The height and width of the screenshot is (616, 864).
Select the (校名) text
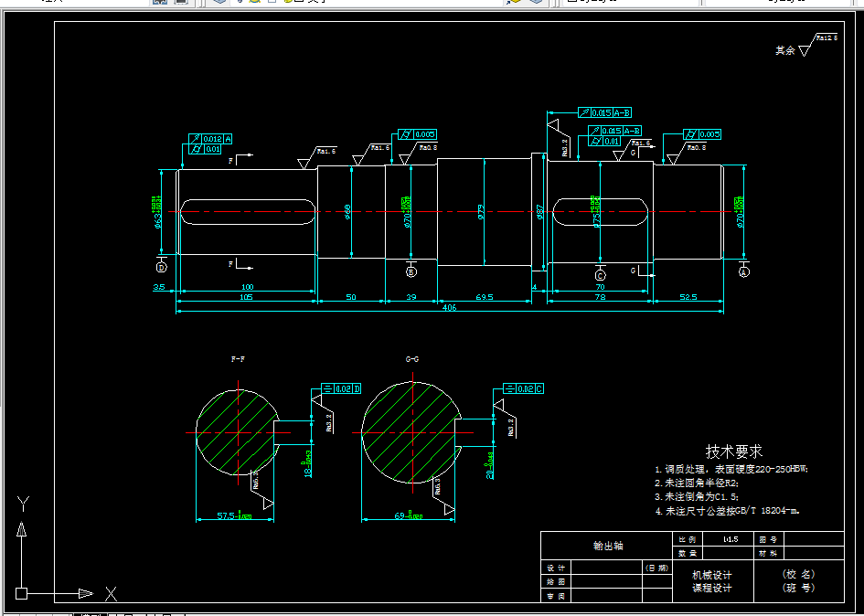pos(798,574)
